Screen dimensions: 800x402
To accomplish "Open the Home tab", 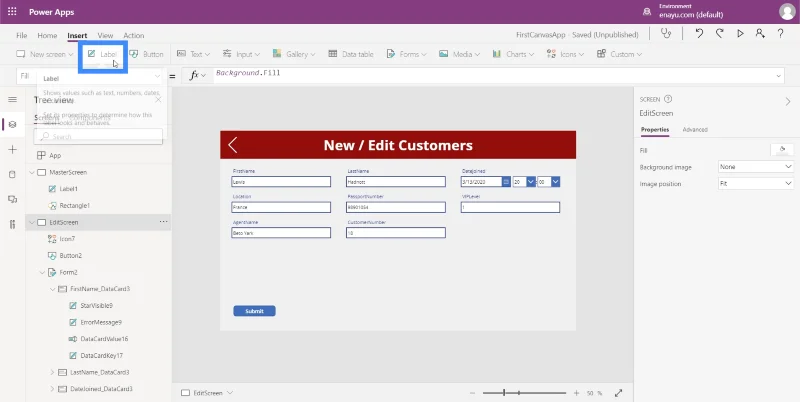I will (x=47, y=35).
